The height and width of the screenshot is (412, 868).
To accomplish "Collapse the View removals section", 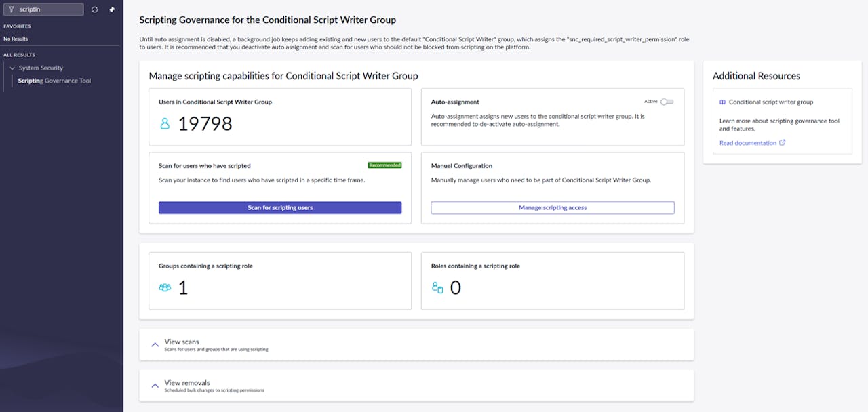I will [155, 385].
